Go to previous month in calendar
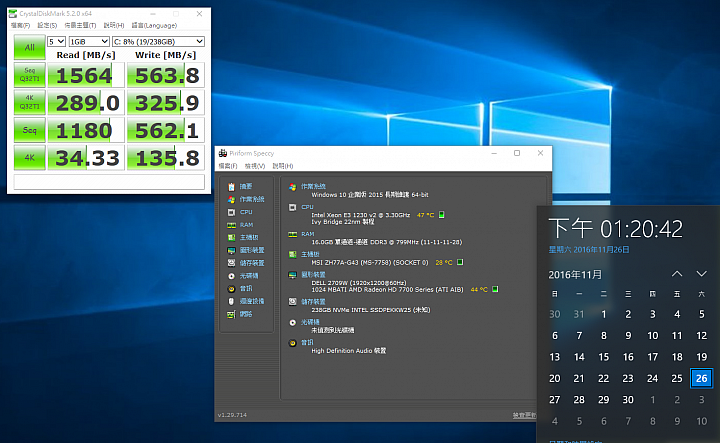The image size is (720, 443). pos(677,274)
